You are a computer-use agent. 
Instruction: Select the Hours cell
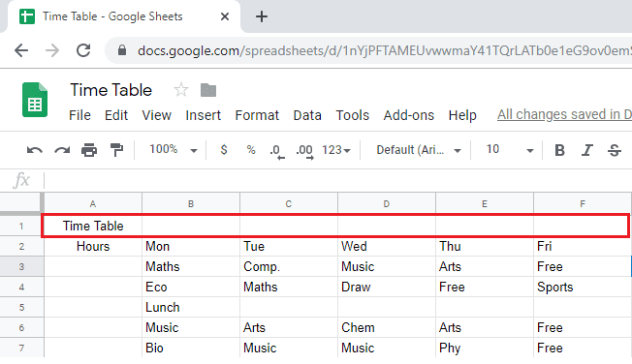coord(93,247)
